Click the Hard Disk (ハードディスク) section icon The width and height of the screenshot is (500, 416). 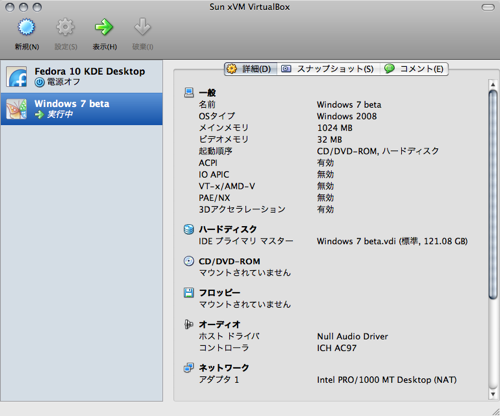point(189,229)
